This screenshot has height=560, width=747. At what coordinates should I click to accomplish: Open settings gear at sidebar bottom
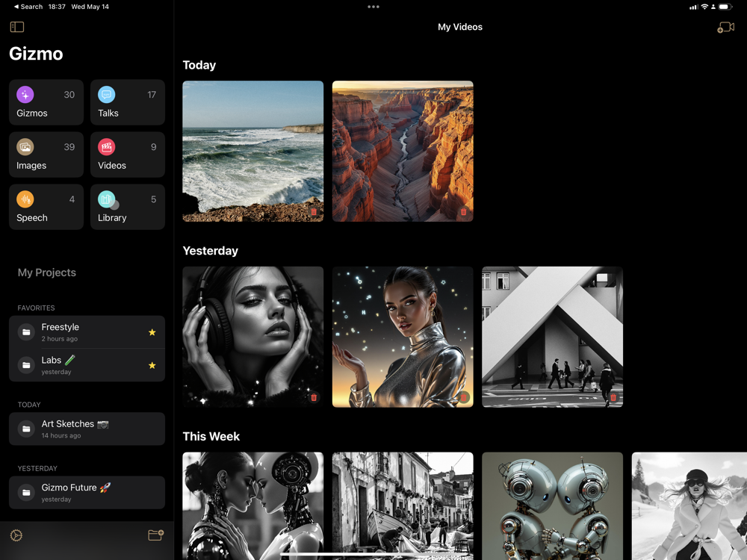click(16, 535)
